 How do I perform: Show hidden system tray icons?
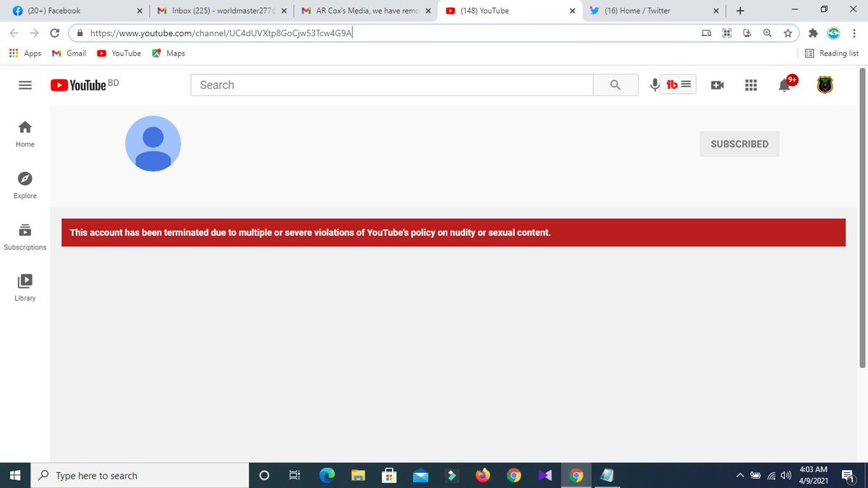(740, 475)
